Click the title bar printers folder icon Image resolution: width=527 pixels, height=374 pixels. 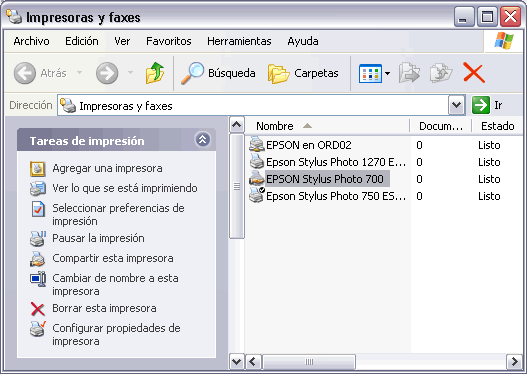click(x=14, y=16)
